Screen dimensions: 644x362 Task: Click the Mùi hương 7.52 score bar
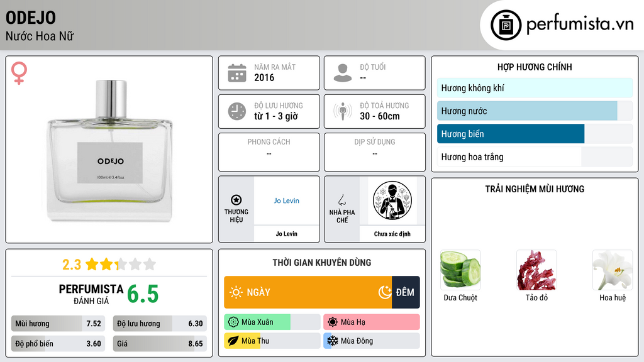pos(58,324)
